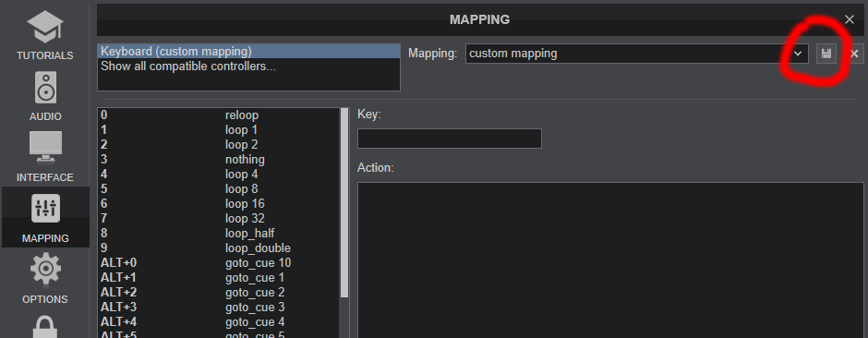
Task: Select the ALT+2 goto_cue 2 row
Action: 219,292
